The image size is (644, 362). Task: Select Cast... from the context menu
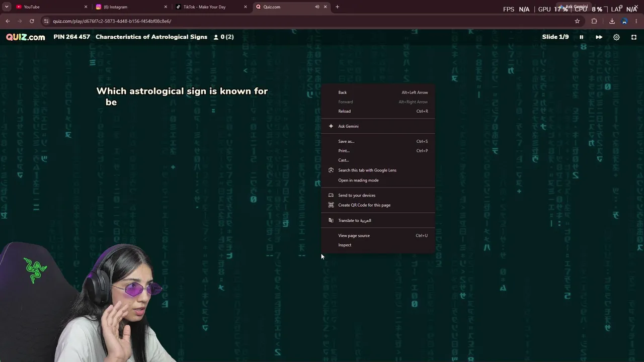pos(378,160)
